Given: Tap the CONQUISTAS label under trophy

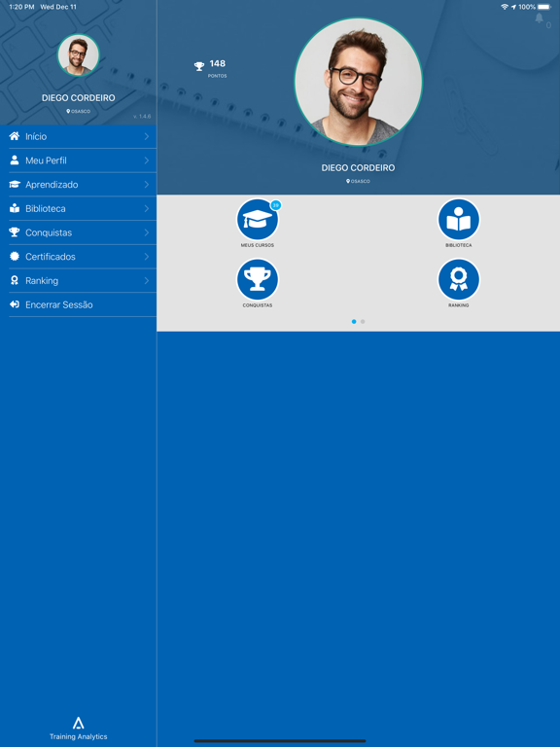Looking at the screenshot, I should point(257,304).
